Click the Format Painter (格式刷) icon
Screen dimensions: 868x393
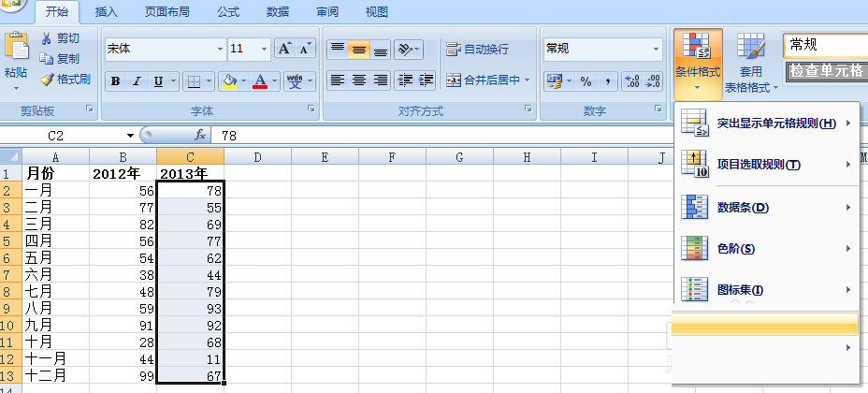47,80
